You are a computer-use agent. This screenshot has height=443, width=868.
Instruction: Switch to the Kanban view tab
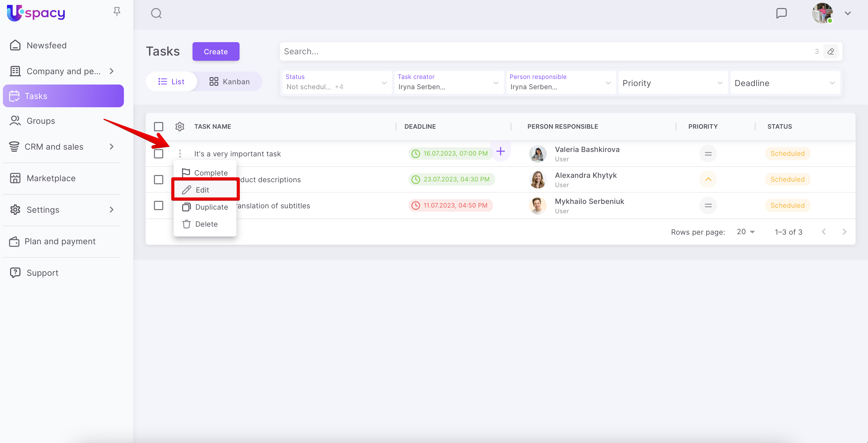pos(229,81)
